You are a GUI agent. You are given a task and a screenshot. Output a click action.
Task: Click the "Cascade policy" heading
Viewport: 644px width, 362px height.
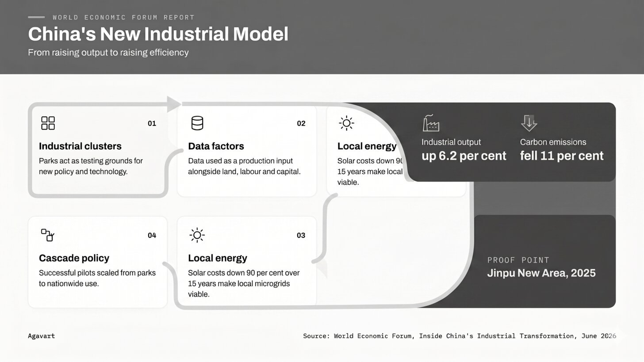pyautogui.click(x=74, y=258)
